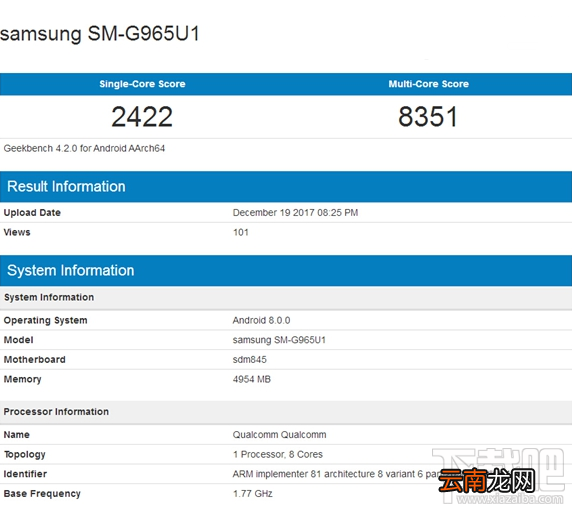Select the views count 101

pos(241,232)
